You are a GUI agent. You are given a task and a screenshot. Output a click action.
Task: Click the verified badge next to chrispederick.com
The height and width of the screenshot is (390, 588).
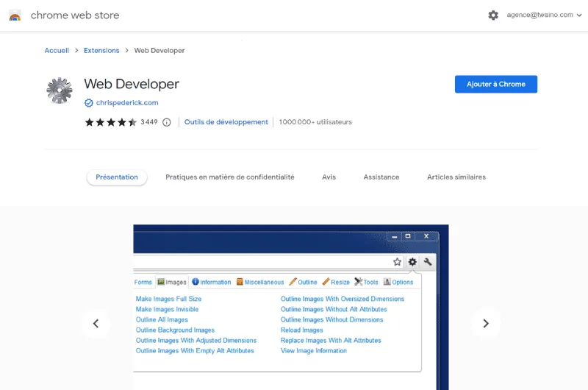tap(89, 103)
